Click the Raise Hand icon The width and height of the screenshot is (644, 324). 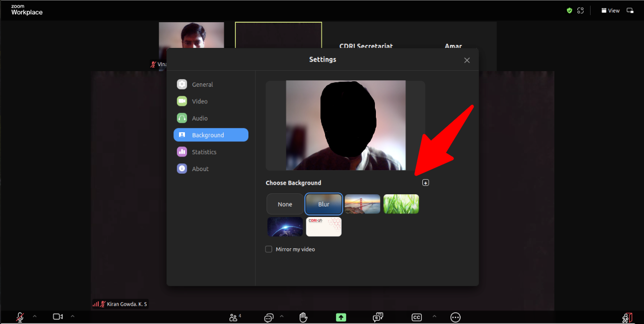pyautogui.click(x=303, y=317)
